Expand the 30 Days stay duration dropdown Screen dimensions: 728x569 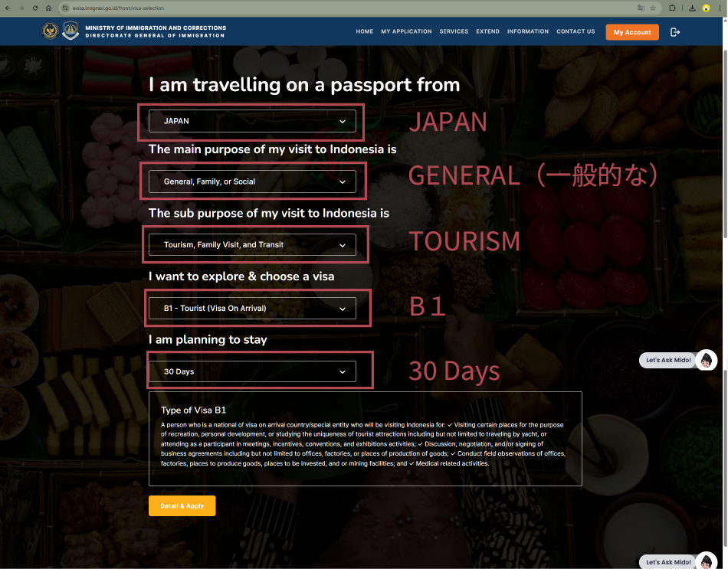click(252, 371)
